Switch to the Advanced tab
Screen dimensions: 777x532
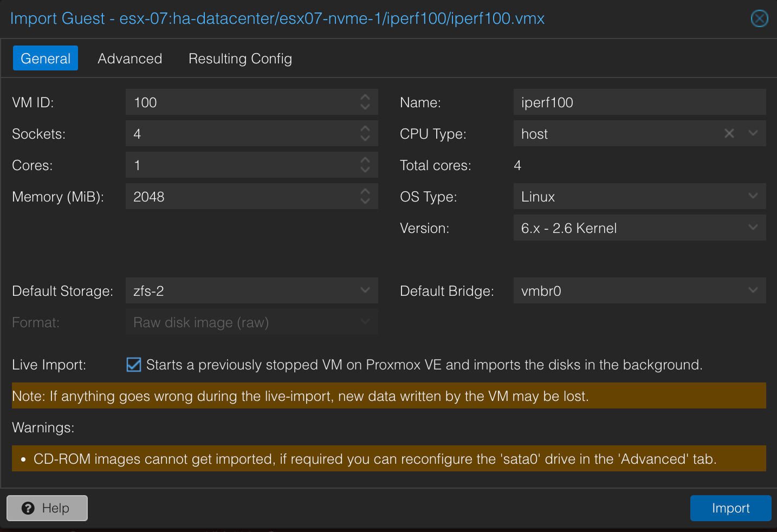pos(129,58)
